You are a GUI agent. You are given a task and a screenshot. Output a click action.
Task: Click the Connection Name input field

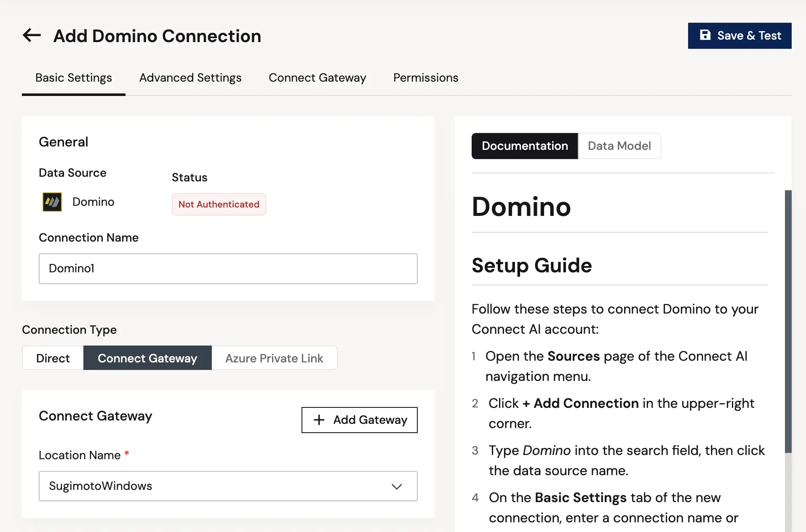tap(228, 269)
